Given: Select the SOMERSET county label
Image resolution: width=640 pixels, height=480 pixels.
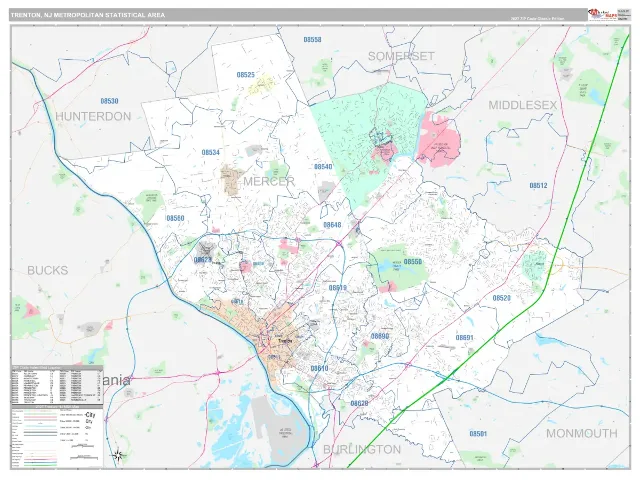Looking at the screenshot, I should [x=401, y=56].
